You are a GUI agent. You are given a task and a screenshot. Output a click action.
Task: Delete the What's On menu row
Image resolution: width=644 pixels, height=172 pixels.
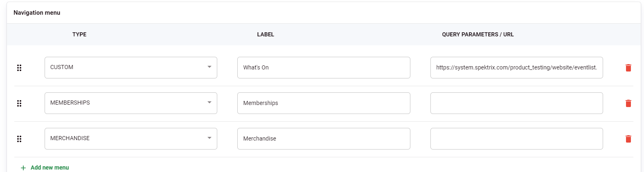pyautogui.click(x=628, y=68)
